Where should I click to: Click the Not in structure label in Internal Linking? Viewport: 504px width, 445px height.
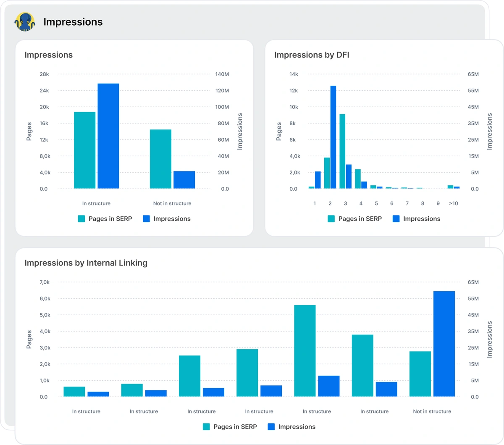pyautogui.click(x=432, y=411)
